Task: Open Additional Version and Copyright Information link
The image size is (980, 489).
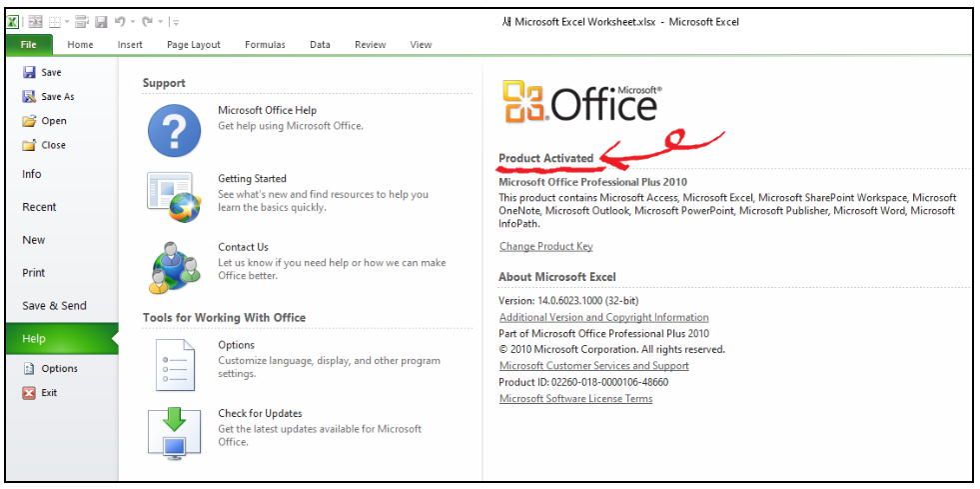Action: tap(603, 317)
